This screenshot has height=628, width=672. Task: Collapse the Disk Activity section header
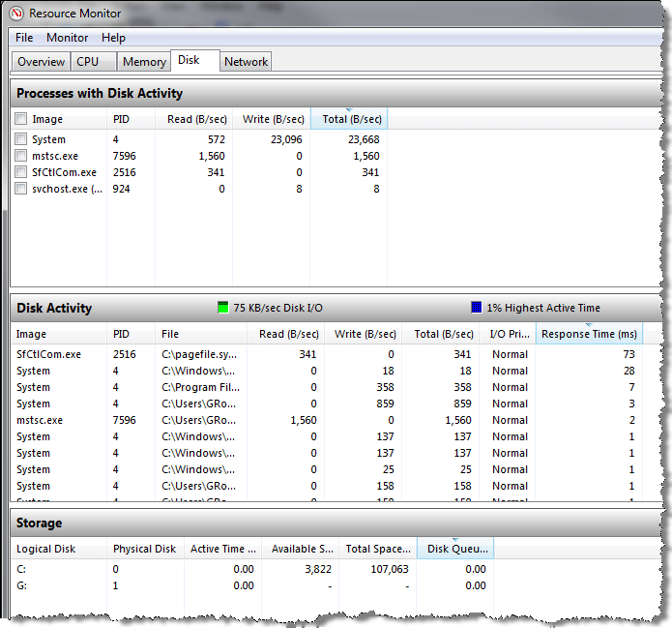(336, 308)
